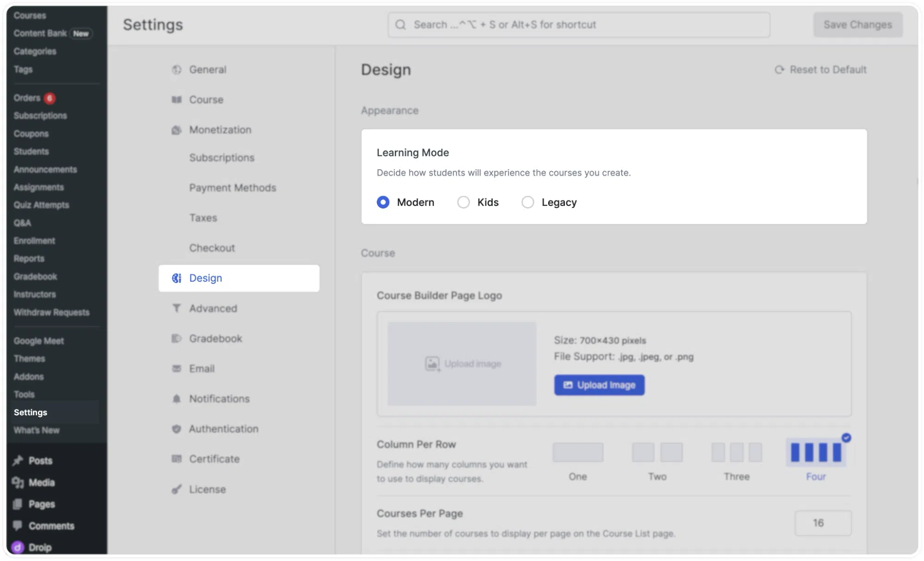The image size is (924, 561).
Task: Open Enrollment in the sidebar
Action: pyautogui.click(x=34, y=240)
